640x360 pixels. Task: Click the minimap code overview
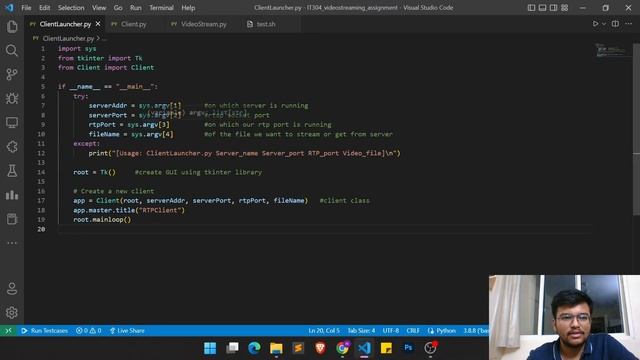(611, 51)
